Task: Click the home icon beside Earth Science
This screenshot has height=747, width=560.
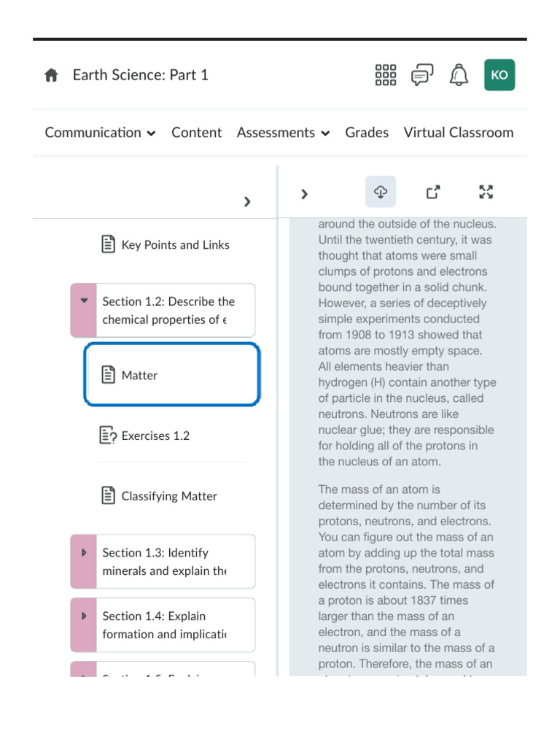Action: 51,75
